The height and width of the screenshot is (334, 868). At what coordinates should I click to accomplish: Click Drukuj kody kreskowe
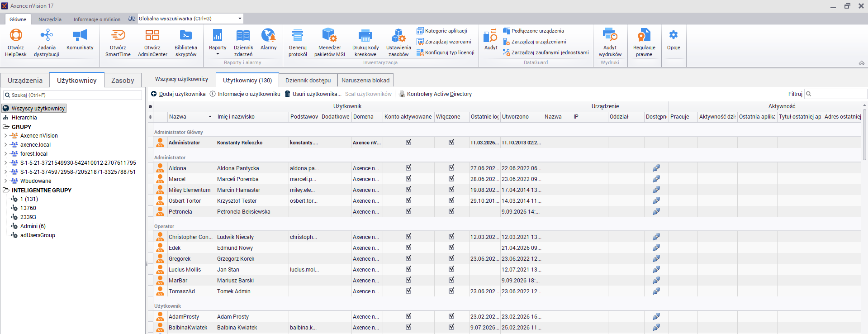click(x=365, y=42)
